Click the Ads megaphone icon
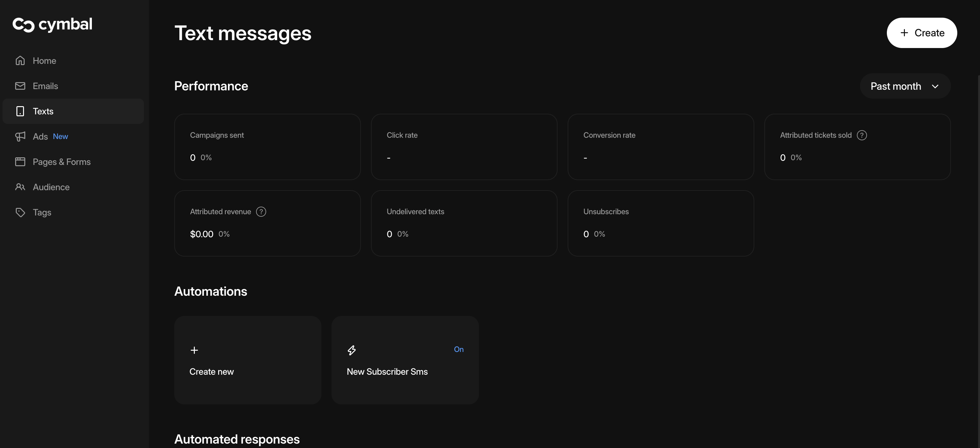This screenshot has height=448, width=980. (x=20, y=136)
